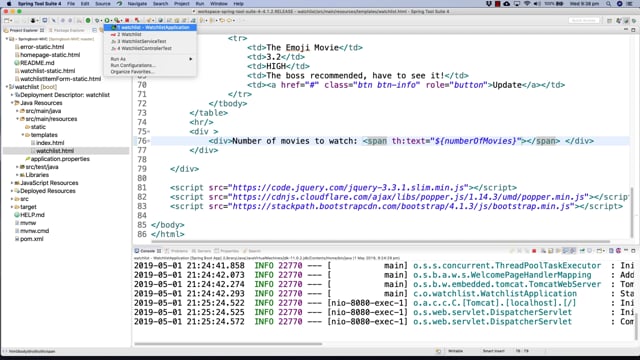Open the Help menu
This screenshot has height=360, width=640.
click(x=238, y=4)
